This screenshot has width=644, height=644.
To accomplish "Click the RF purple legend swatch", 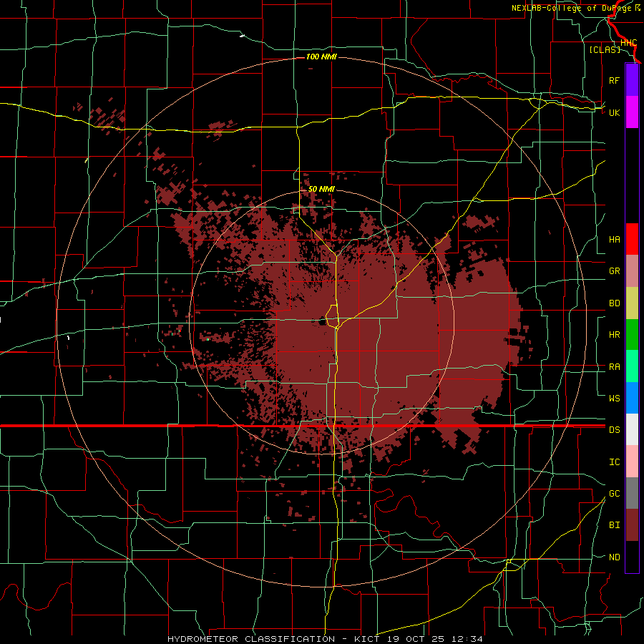I will [632, 80].
